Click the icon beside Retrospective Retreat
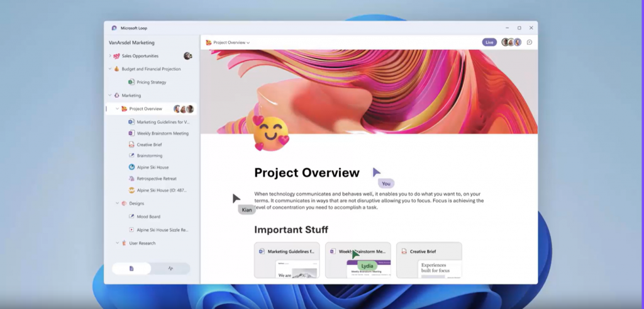The height and width of the screenshot is (309, 644). tap(131, 179)
